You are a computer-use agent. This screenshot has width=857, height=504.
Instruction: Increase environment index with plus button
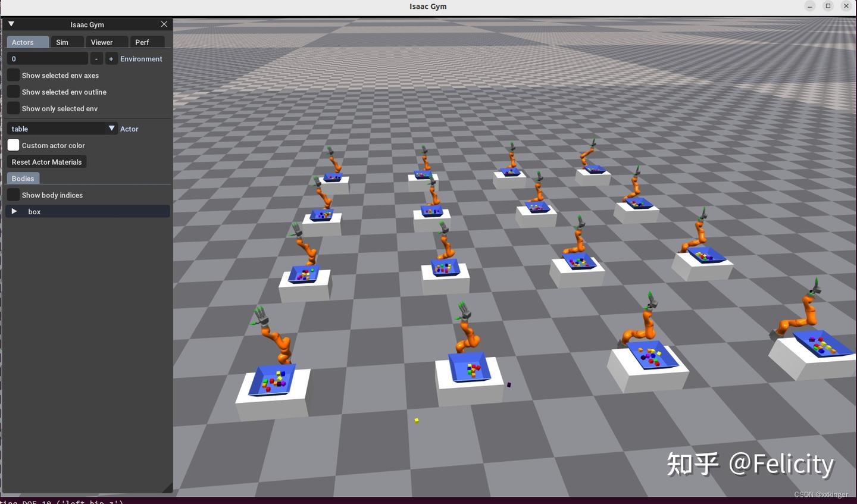tap(111, 59)
